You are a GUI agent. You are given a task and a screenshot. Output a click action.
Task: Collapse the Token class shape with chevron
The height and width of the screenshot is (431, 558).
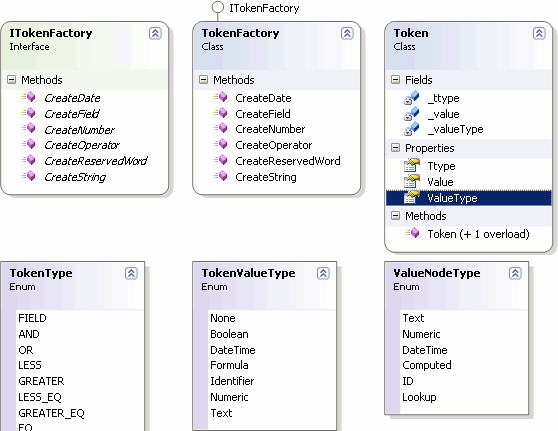pyautogui.click(x=539, y=33)
